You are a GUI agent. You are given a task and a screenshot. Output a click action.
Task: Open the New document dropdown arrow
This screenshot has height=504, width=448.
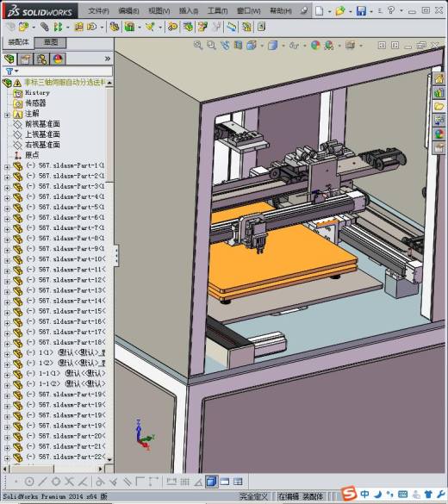[x=329, y=11]
